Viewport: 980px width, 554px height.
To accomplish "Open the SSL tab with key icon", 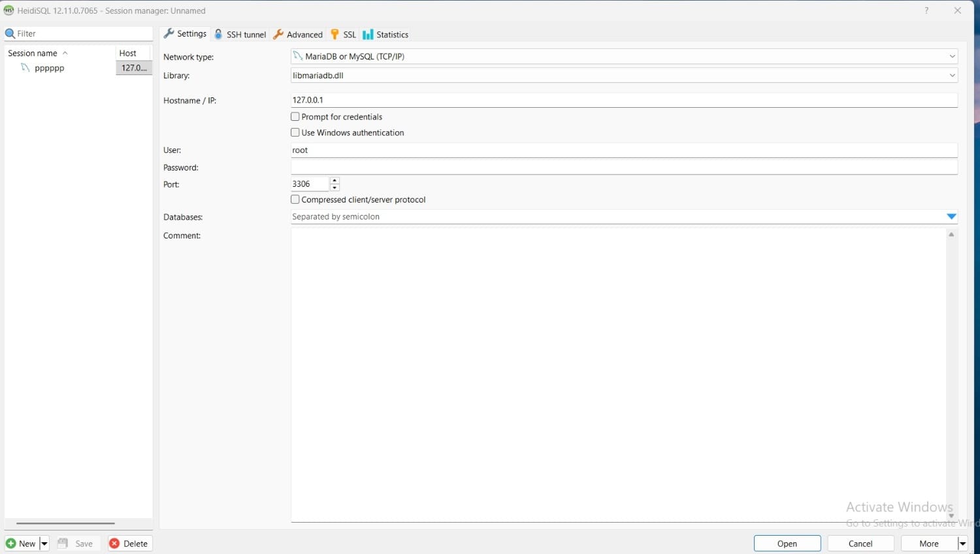I will click(x=344, y=35).
